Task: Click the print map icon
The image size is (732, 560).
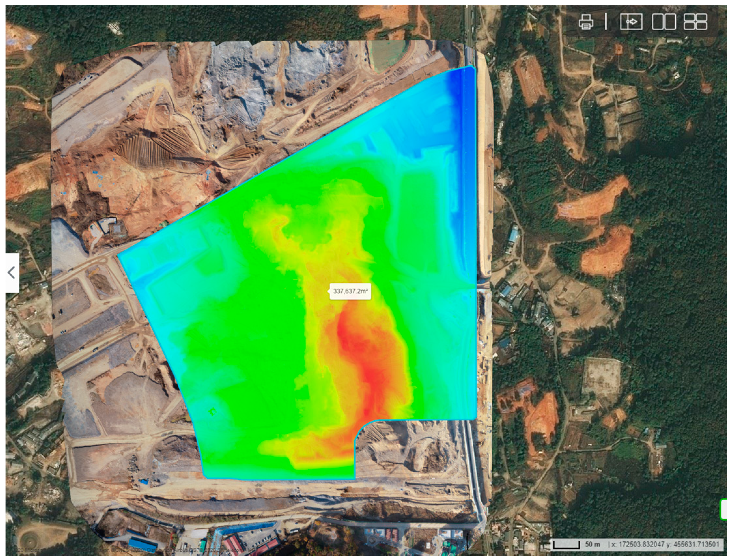Action: click(586, 22)
